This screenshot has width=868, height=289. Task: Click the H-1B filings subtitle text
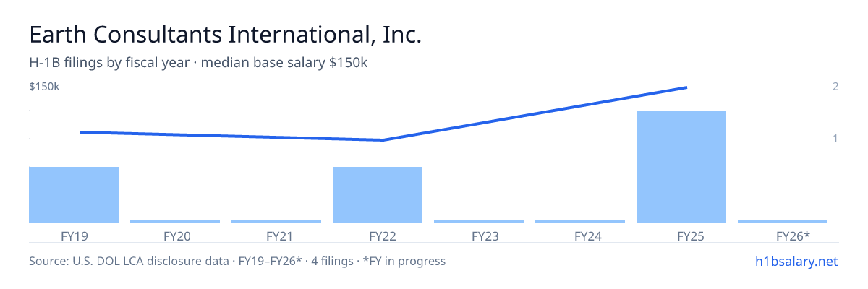coord(198,63)
